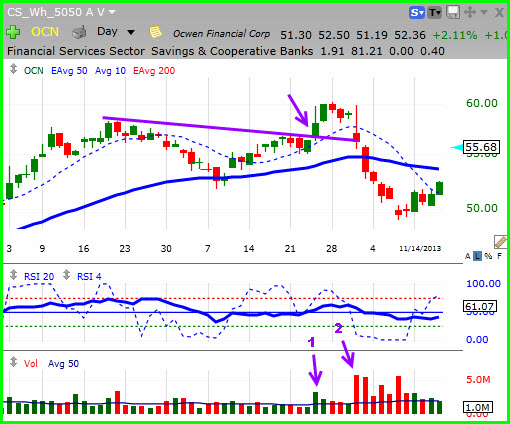This screenshot has width=510, height=424.
Task: Click the RSI 4 indicator label
Action: click(x=89, y=277)
